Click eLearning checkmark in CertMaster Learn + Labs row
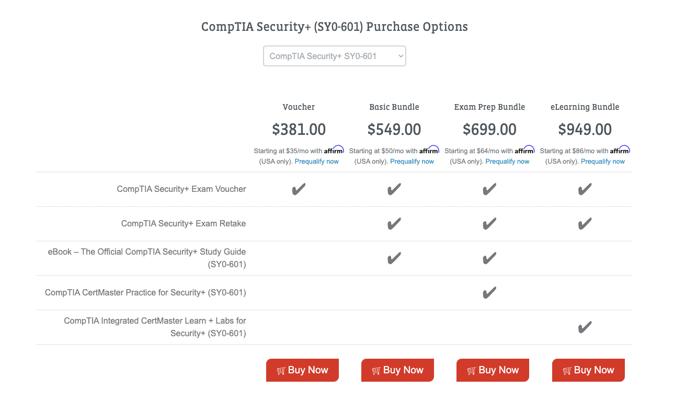674x400 pixels. click(585, 327)
